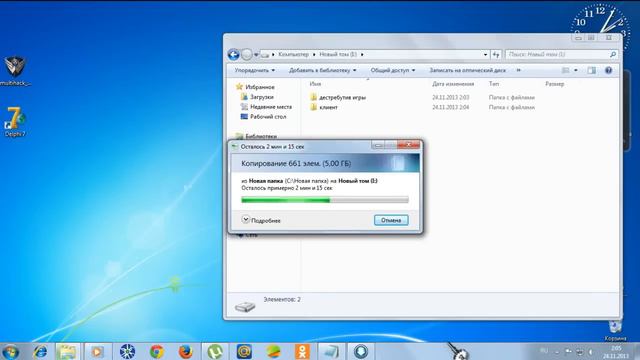Click RU language indicator in tray
Image resolution: width=640 pixels, height=360 pixels.
point(544,351)
